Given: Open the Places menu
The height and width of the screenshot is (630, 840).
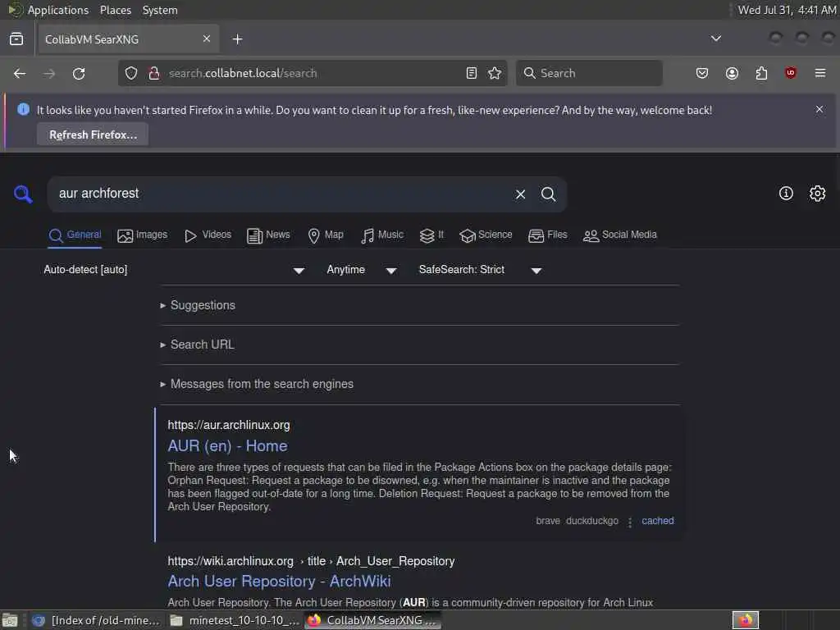Looking at the screenshot, I should [x=116, y=10].
